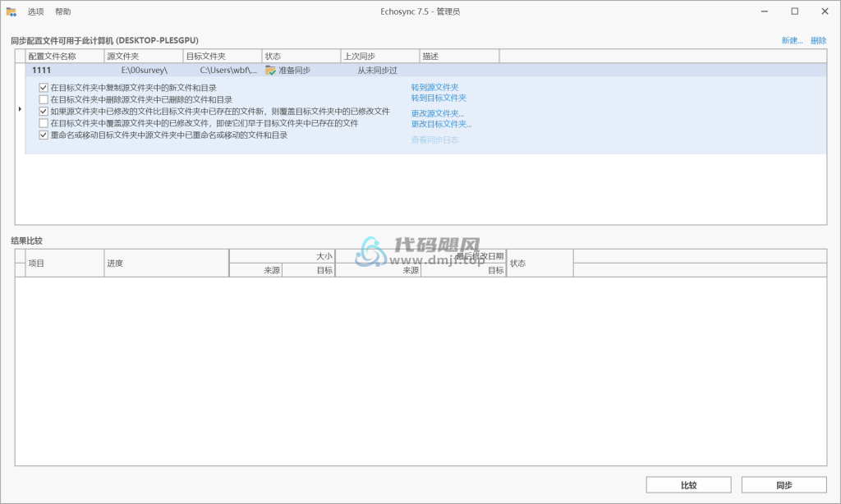
Task: Click the 更改源文件夹... link
Action: coord(438,113)
